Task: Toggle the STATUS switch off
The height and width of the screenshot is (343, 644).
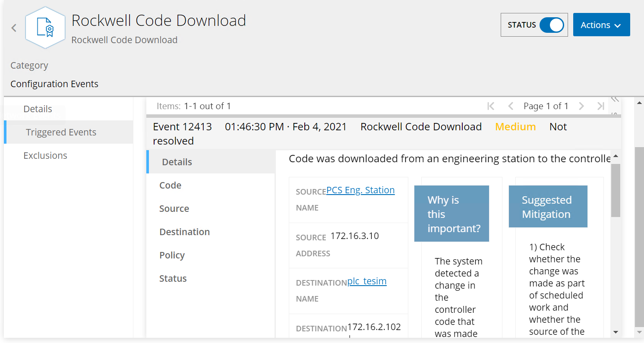Action: (551, 25)
